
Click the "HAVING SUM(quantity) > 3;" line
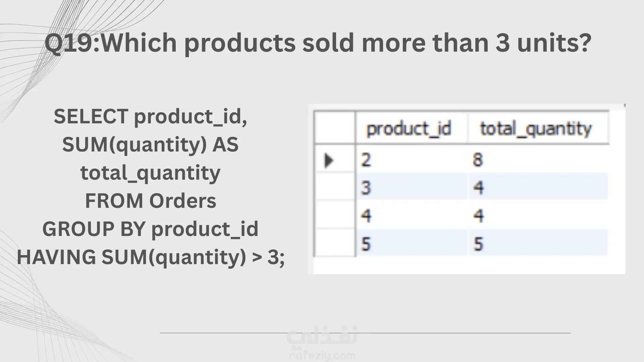[150, 257]
